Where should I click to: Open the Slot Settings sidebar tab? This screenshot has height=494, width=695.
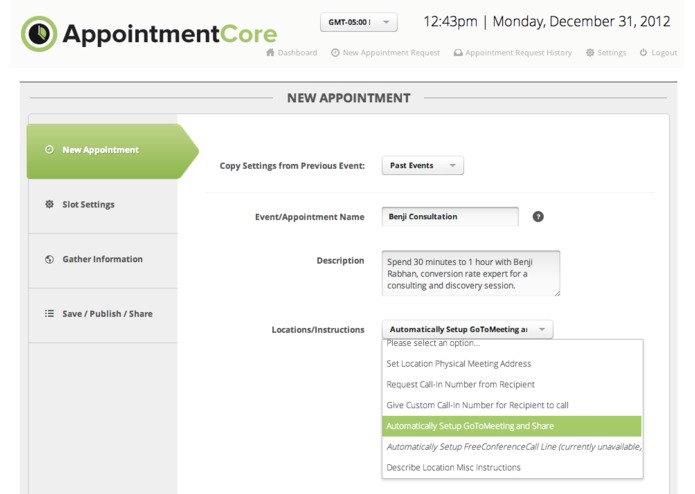click(x=103, y=205)
